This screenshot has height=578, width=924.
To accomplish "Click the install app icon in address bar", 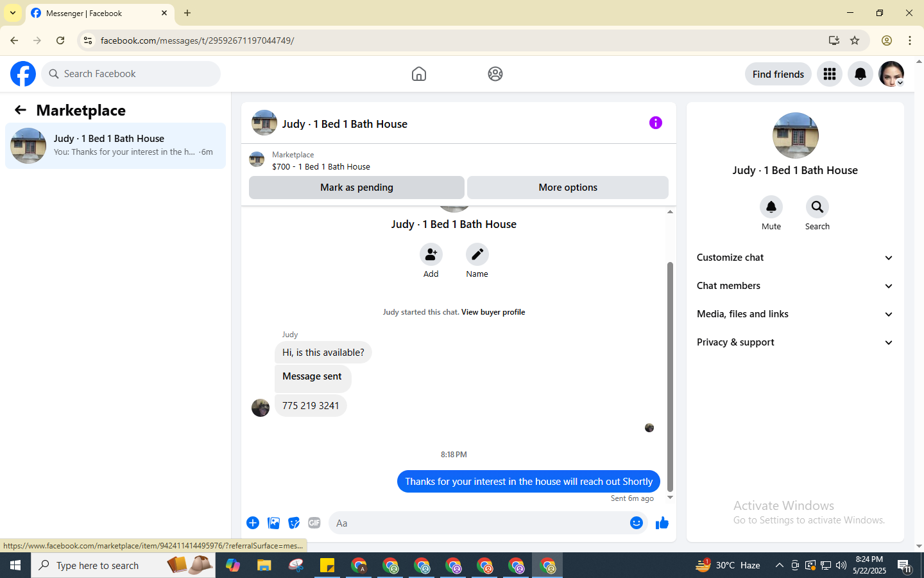I will click(834, 40).
